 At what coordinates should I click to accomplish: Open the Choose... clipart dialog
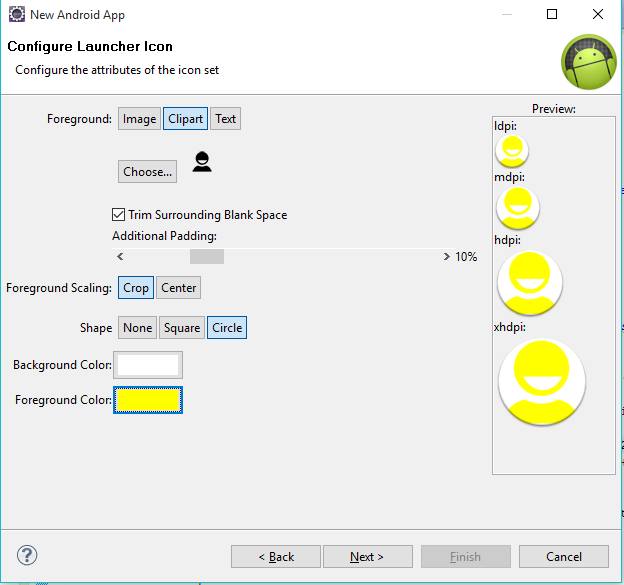147,172
